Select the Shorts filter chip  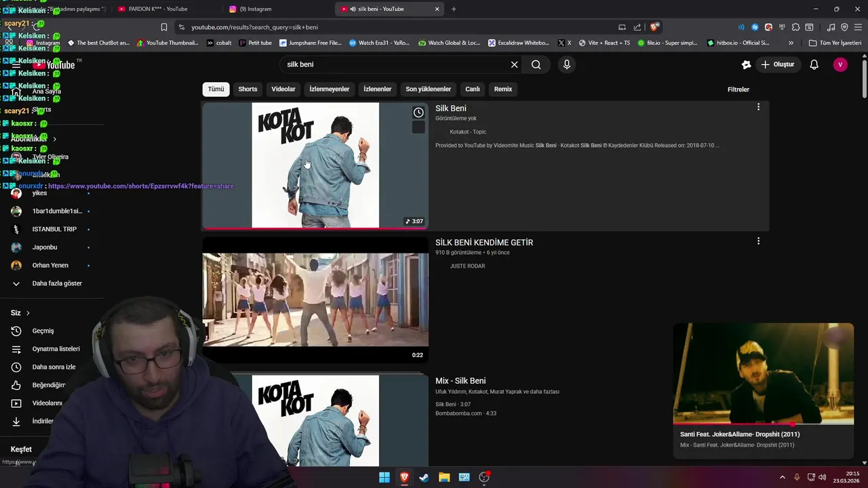pyautogui.click(x=248, y=89)
